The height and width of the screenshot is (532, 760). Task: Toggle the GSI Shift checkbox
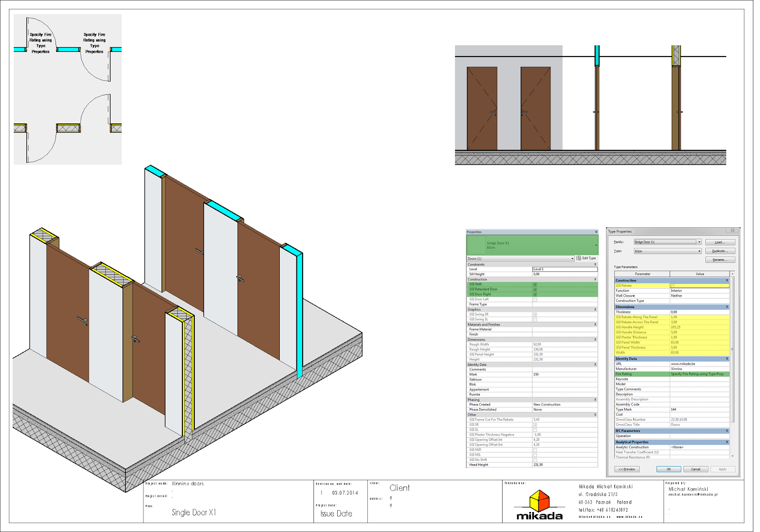tap(536, 284)
